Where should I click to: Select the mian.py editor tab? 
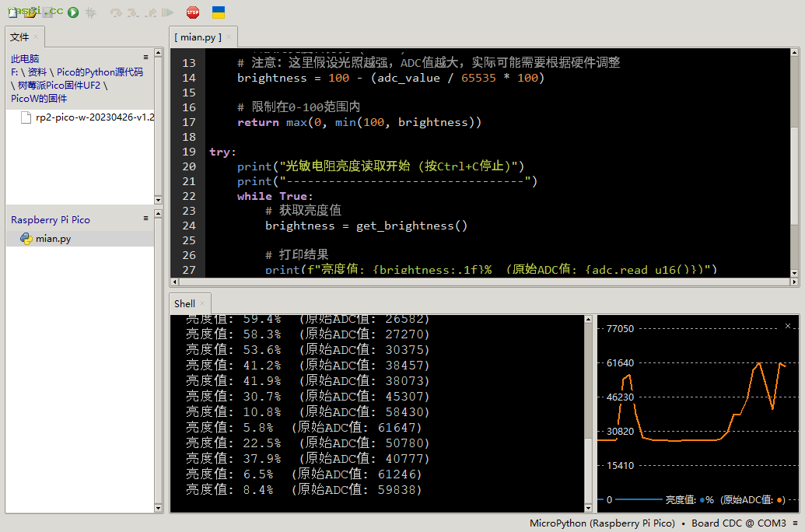pyautogui.click(x=198, y=37)
